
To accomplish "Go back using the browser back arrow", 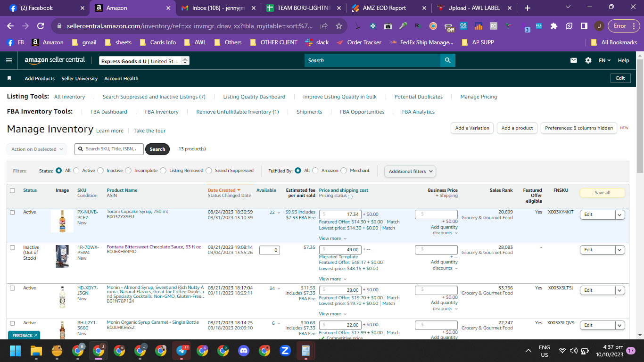I will point(10,26).
